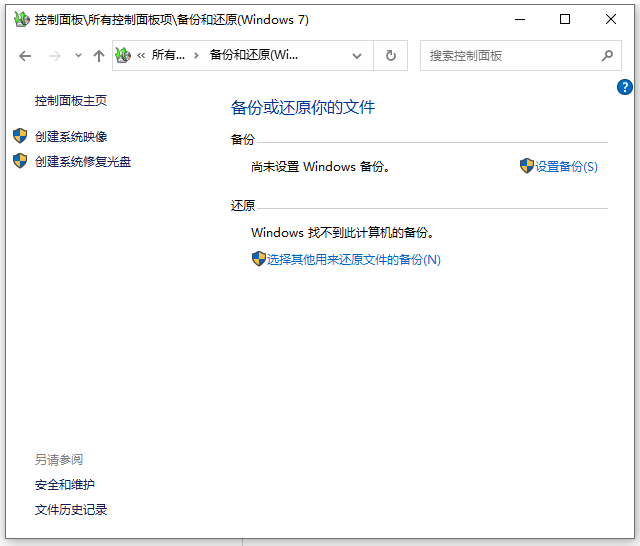Screen dimensions: 640x546
Task: Click the forward navigation arrow
Action: pos(54,56)
